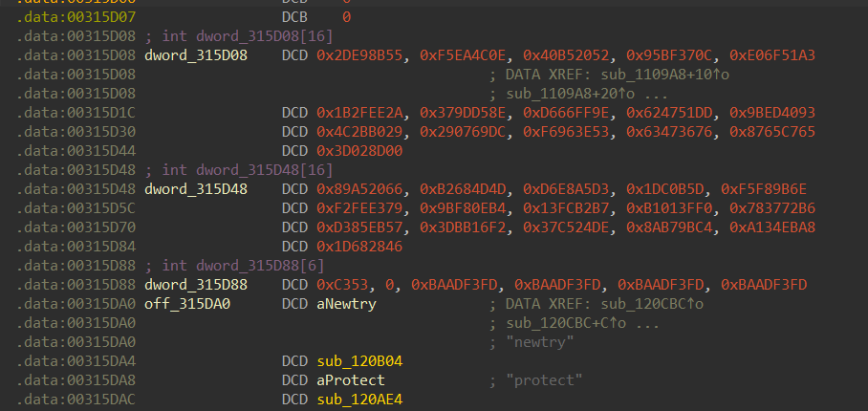This screenshot has width=868, height=411.
Task: Click the address .data:00315DA4
Action: tap(76, 360)
